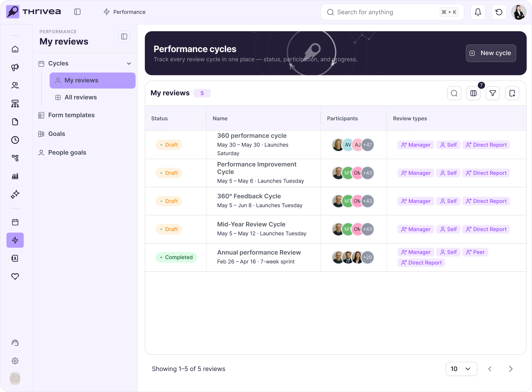Image resolution: width=532 pixels, height=392 pixels.
Task: Click AV avatar in 360 performance cycle row
Action: 348,145
